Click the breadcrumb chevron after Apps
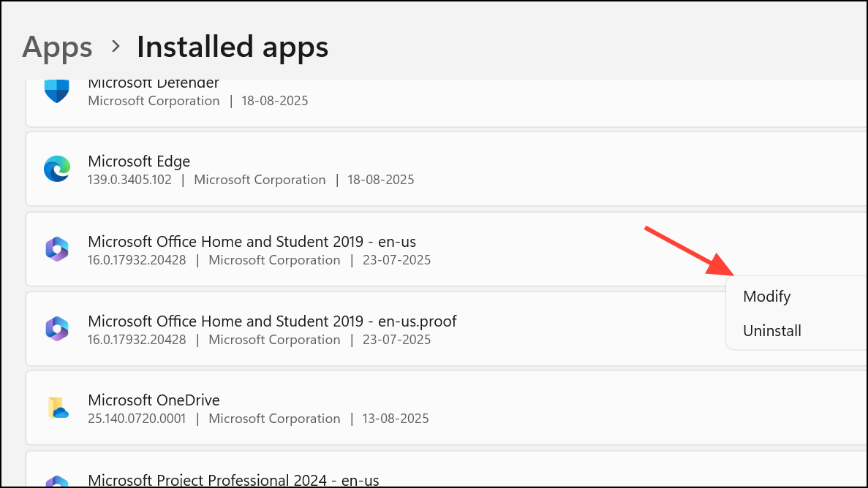The height and width of the screenshot is (488, 868). click(115, 47)
